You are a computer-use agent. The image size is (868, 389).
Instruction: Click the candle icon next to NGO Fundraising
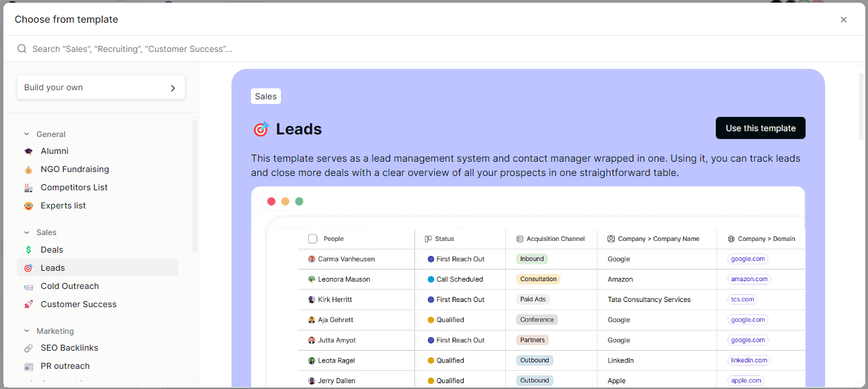[x=29, y=169]
